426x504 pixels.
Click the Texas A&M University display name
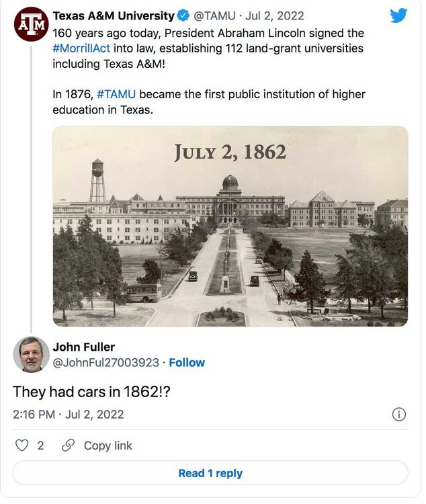click(113, 15)
